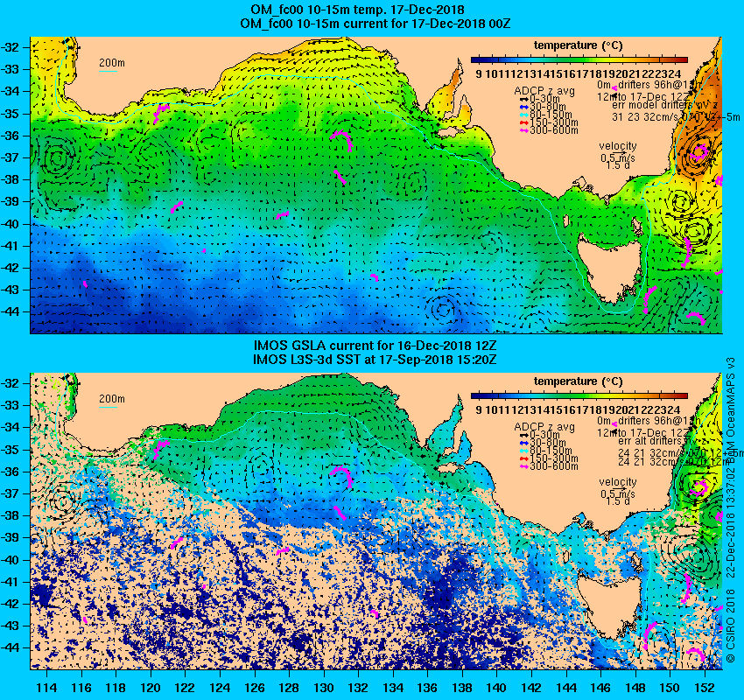Click the magenta drifter marker in top legend
744x700 pixels.
614,87
